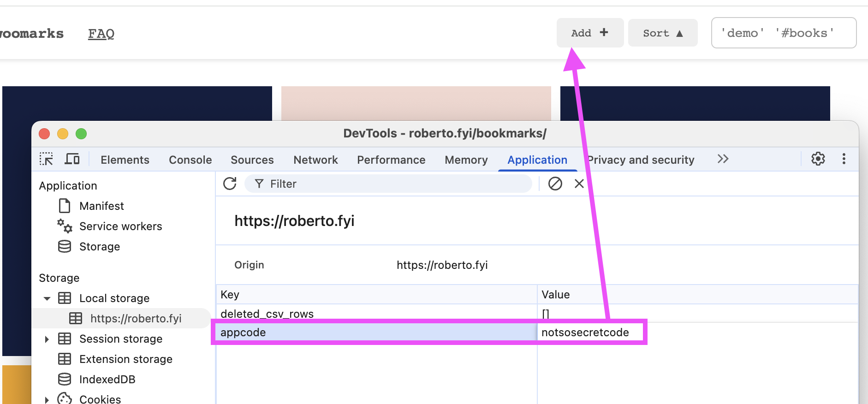Screen dimensions: 868x404
Task: Select https://roberto.fyi under Local storage
Action: coord(136,318)
